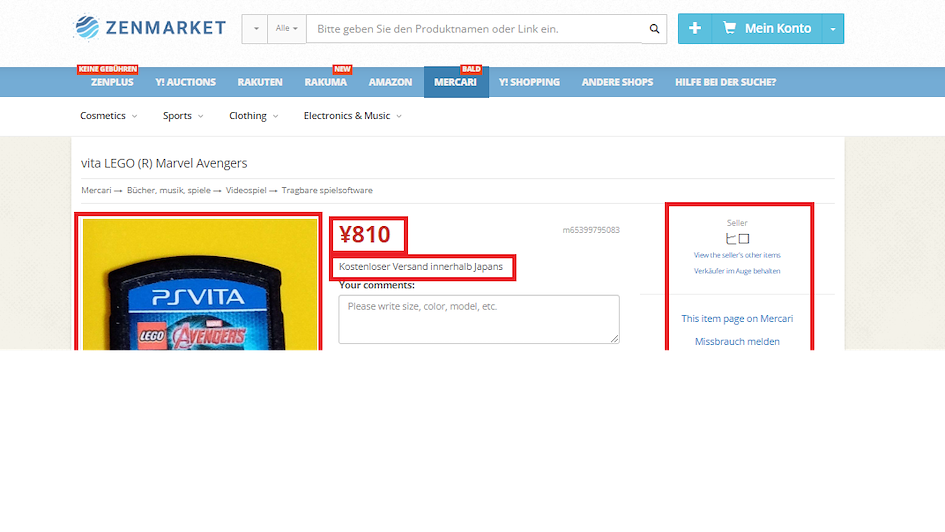This screenshot has width=945, height=532.
Task: Click the ¥810 price
Action: 365,234
